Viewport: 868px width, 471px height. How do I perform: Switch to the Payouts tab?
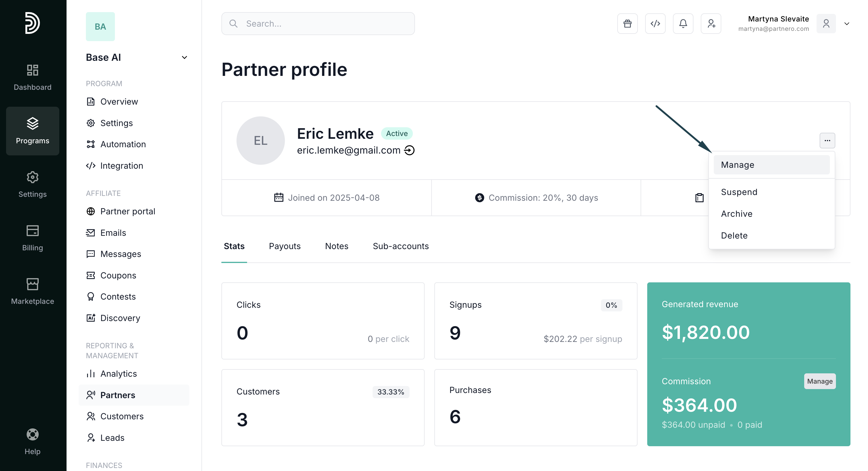click(x=284, y=246)
